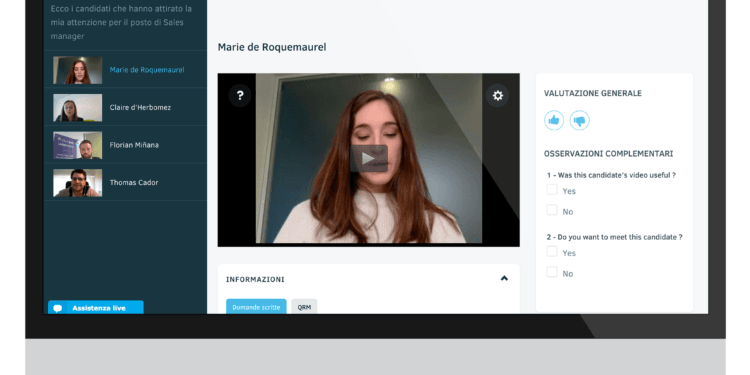Click question text 'Do you want to meet this candidate'

coord(614,237)
